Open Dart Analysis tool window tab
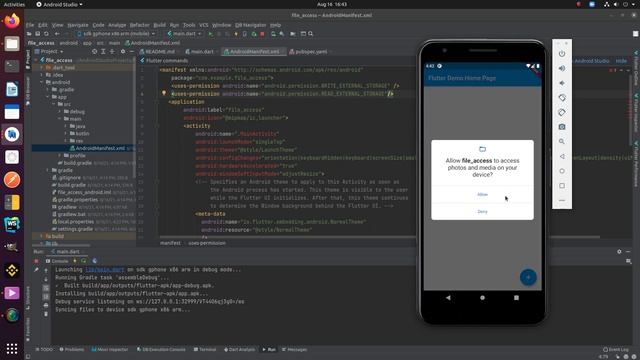 pyautogui.click(x=240, y=350)
